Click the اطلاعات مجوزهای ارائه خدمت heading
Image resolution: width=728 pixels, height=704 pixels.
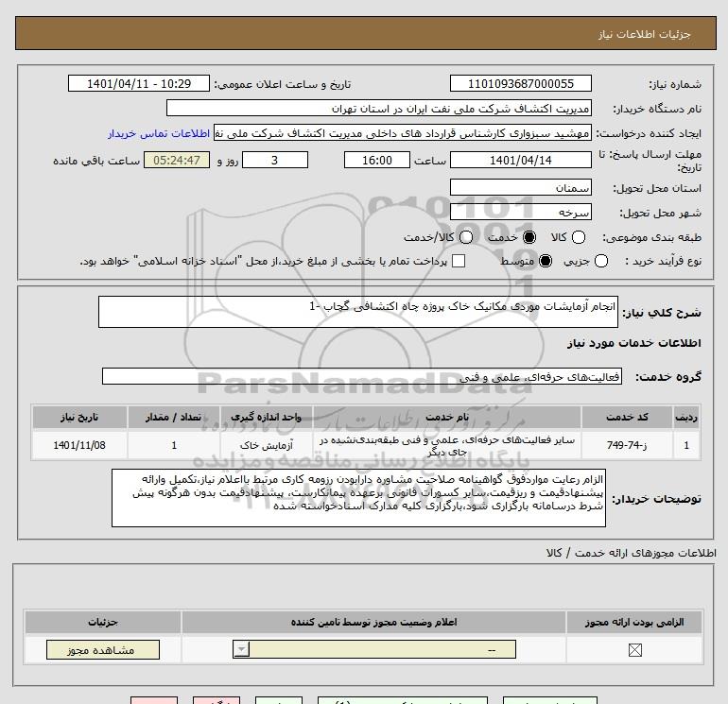click(632, 553)
